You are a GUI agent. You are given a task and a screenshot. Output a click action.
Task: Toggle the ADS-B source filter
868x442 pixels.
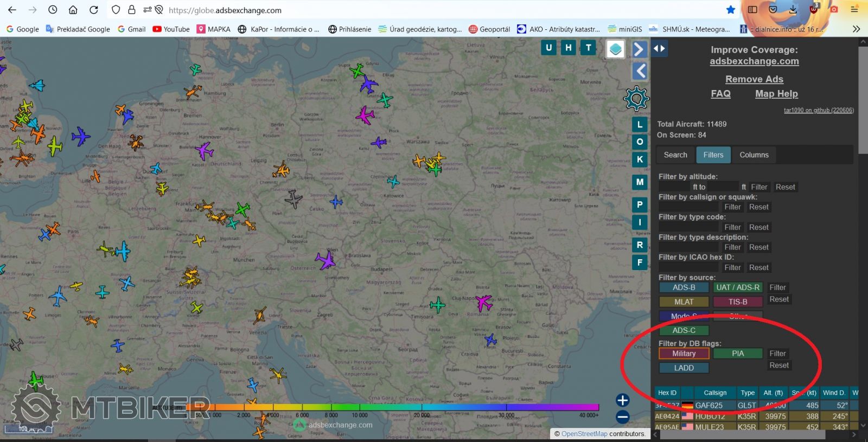(684, 287)
